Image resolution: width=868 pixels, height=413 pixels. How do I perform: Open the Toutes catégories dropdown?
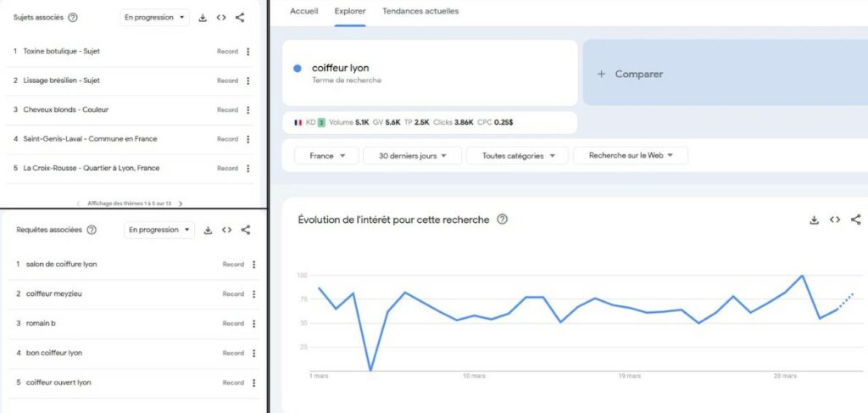(518, 156)
